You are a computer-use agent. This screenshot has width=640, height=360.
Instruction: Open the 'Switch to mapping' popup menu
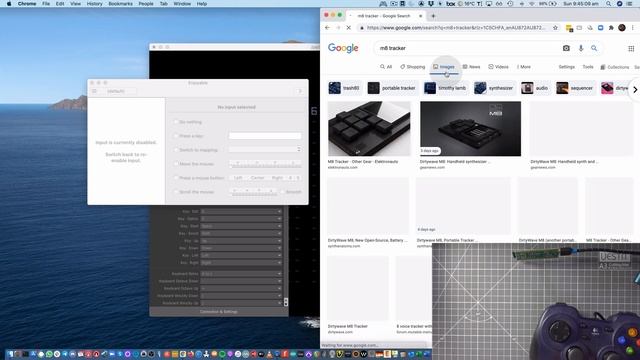[x=265, y=150]
